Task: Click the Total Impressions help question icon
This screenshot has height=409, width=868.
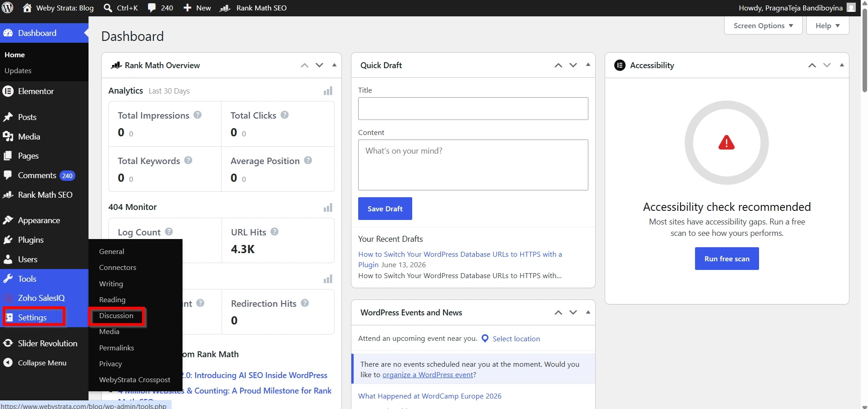Action: 197,115
